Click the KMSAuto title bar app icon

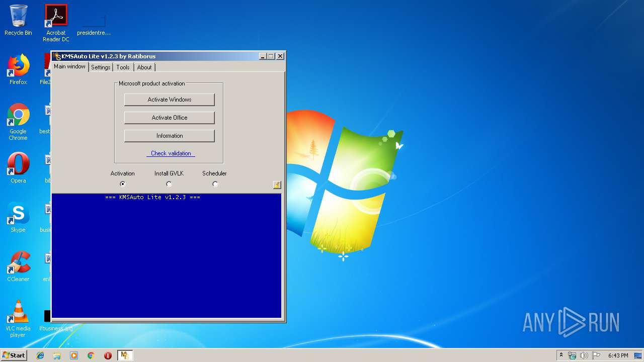[57, 56]
